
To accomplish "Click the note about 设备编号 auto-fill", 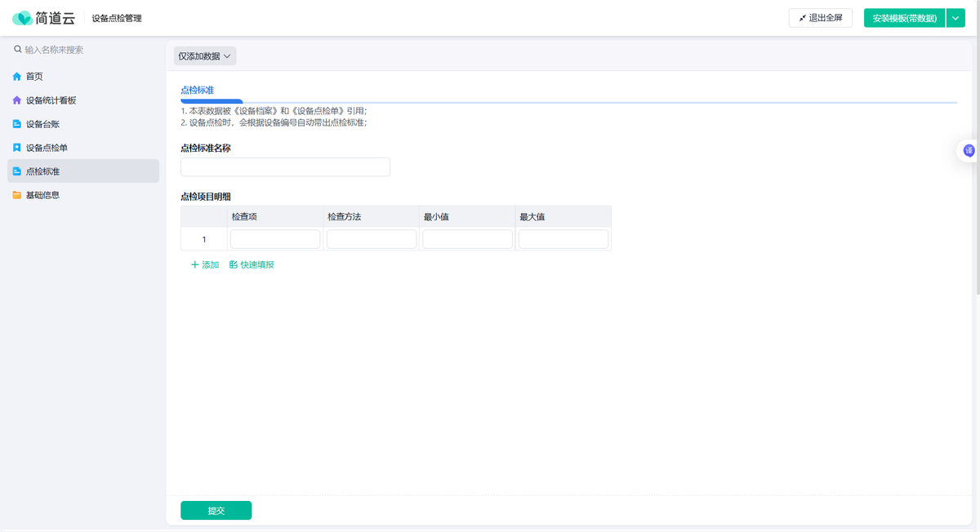I will [274, 122].
